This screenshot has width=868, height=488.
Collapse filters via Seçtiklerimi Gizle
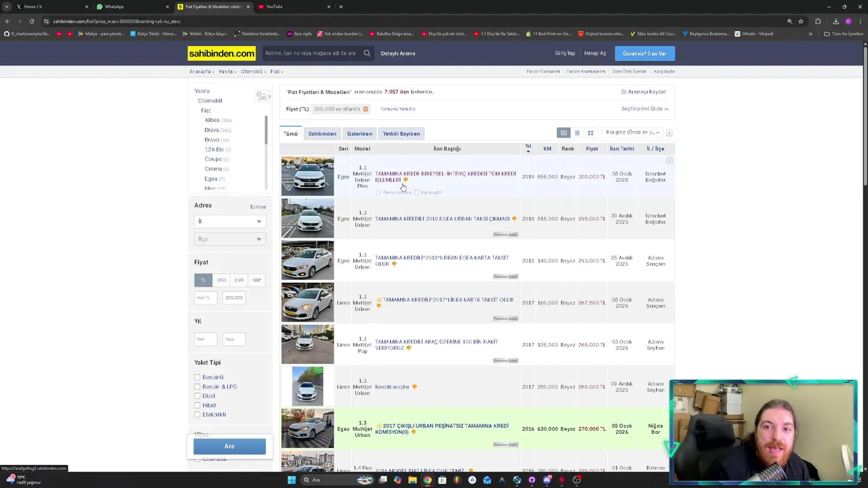(x=644, y=109)
